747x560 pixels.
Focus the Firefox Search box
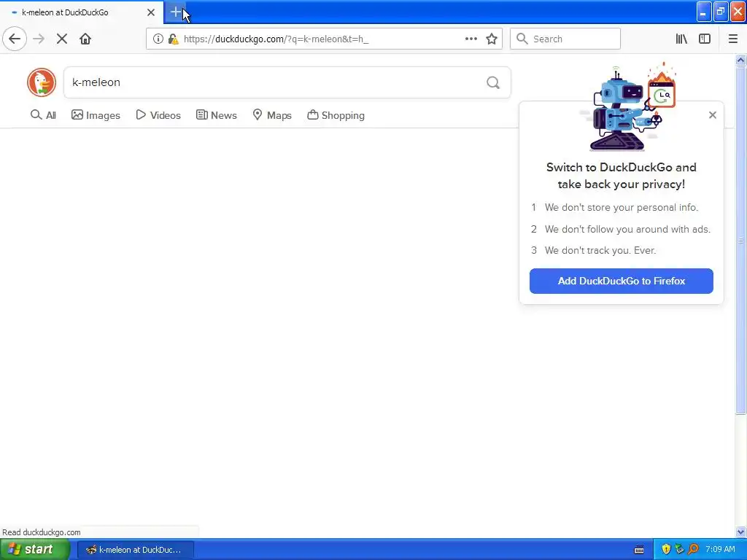565,39
